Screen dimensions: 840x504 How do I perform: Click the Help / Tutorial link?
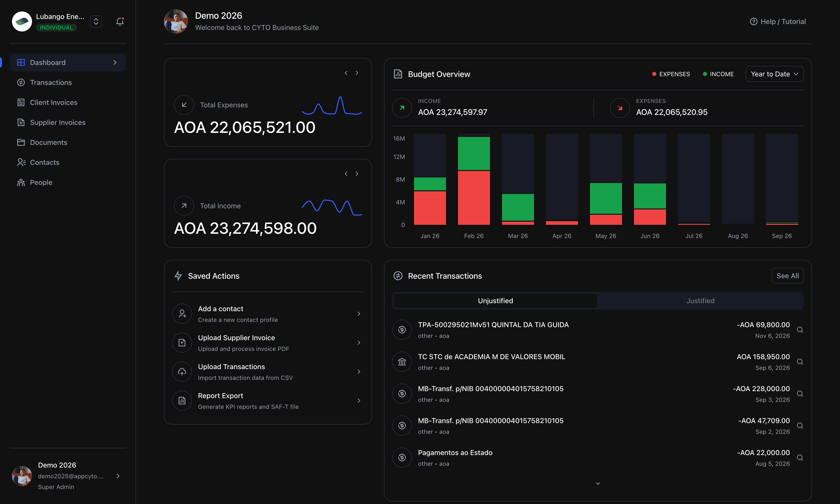coord(778,21)
